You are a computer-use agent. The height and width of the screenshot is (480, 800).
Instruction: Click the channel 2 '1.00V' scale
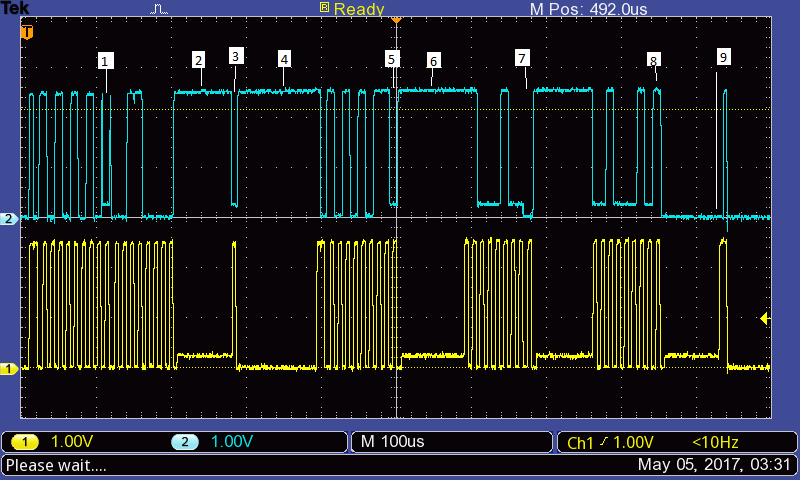pyautogui.click(x=232, y=441)
